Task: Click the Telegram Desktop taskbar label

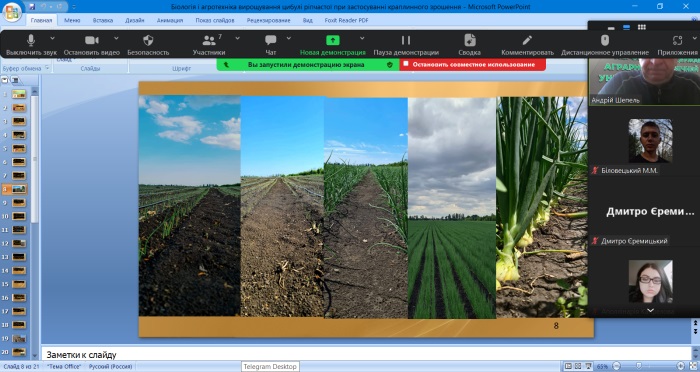Action: point(270,366)
